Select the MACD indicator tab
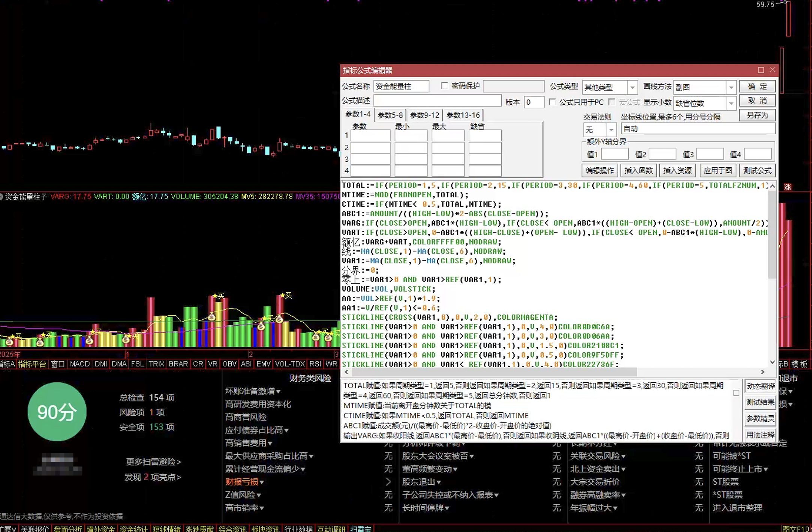 click(x=79, y=364)
